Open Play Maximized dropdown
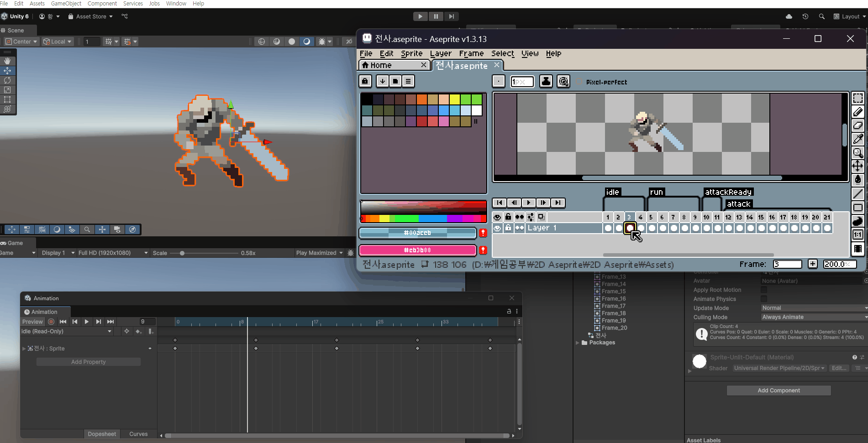Image resolution: width=868 pixels, height=443 pixels. click(x=319, y=253)
